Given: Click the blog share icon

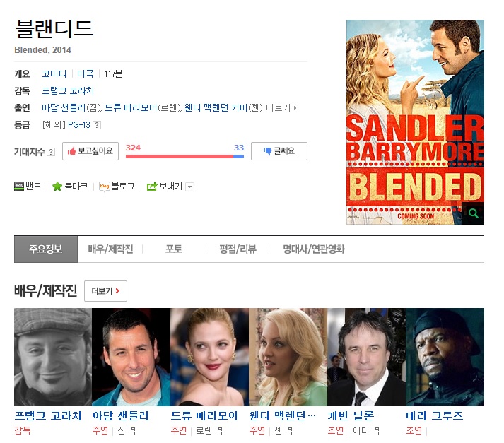Looking at the screenshot, I should click(x=104, y=187).
